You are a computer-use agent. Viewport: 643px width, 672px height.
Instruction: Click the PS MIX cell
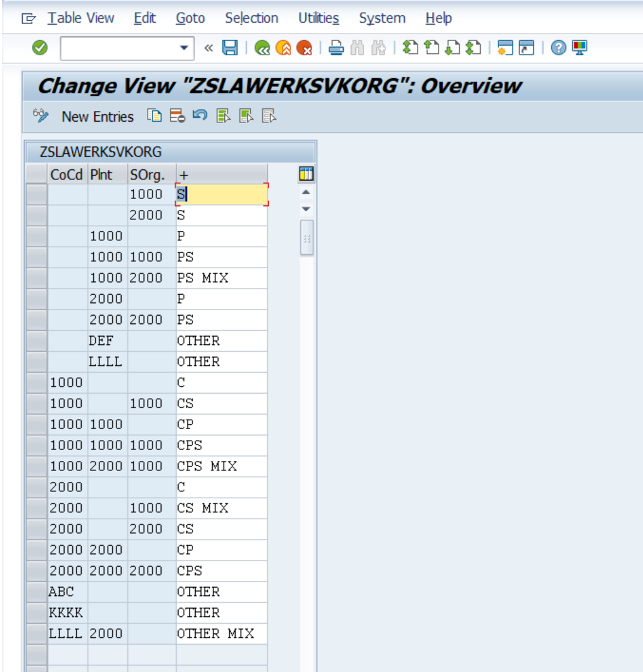(222, 278)
